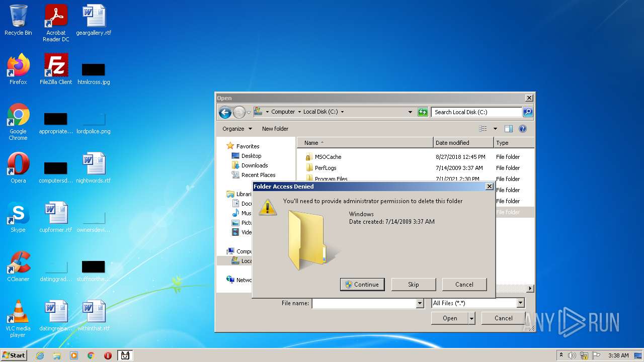Open recent pages dropdown beside Forward
This screenshot has width=644, height=362.
click(x=249, y=112)
